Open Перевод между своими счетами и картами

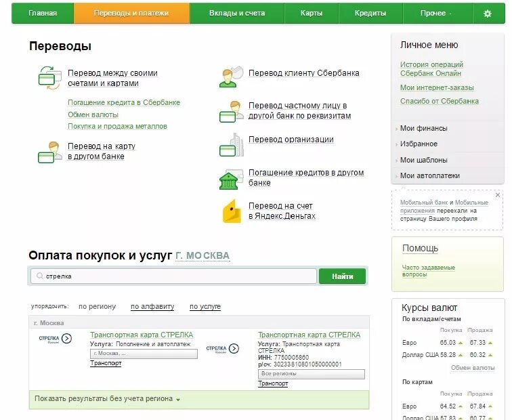point(112,78)
